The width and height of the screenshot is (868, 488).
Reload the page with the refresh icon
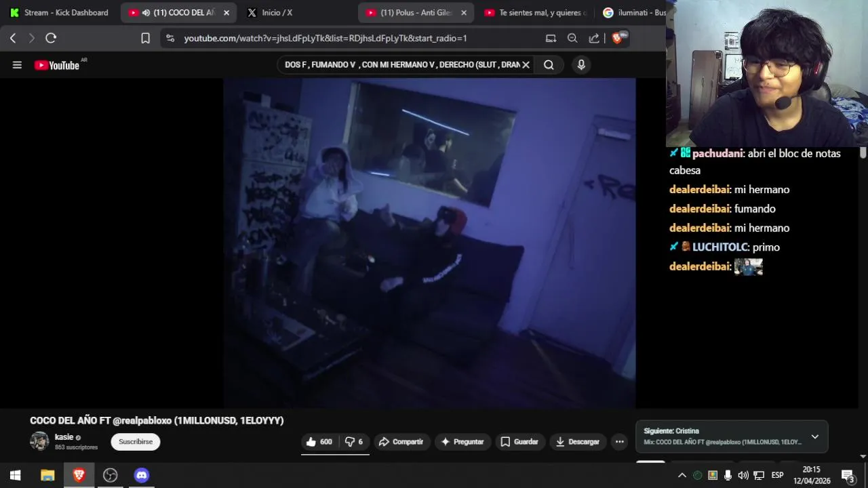51,39
